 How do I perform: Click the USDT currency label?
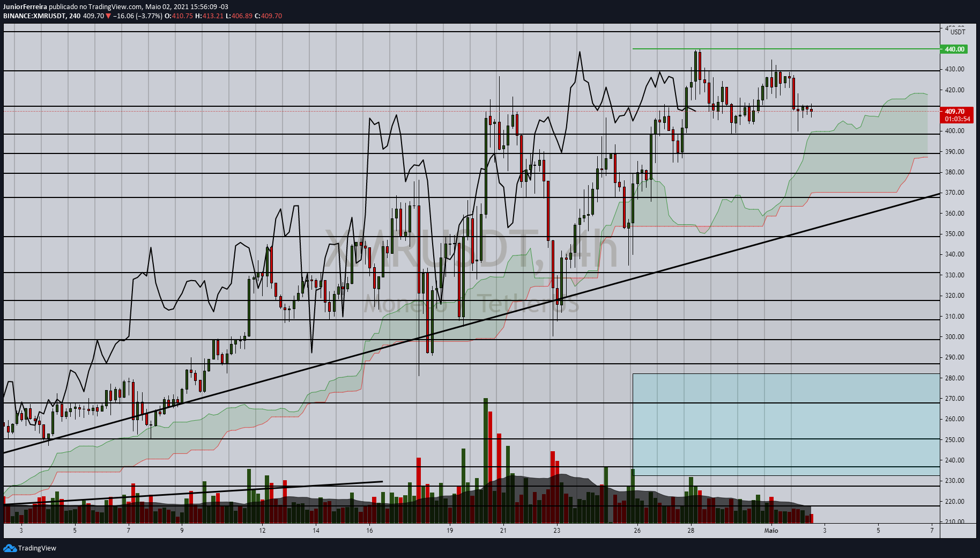957,32
